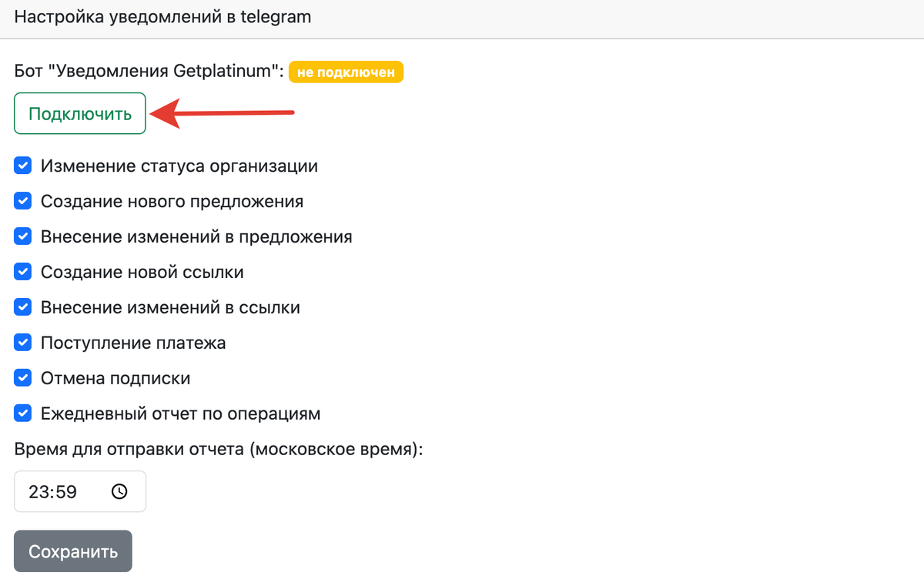Uncheck the Поступление платежа checkbox
This screenshot has width=924, height=576.
point(23,343)
